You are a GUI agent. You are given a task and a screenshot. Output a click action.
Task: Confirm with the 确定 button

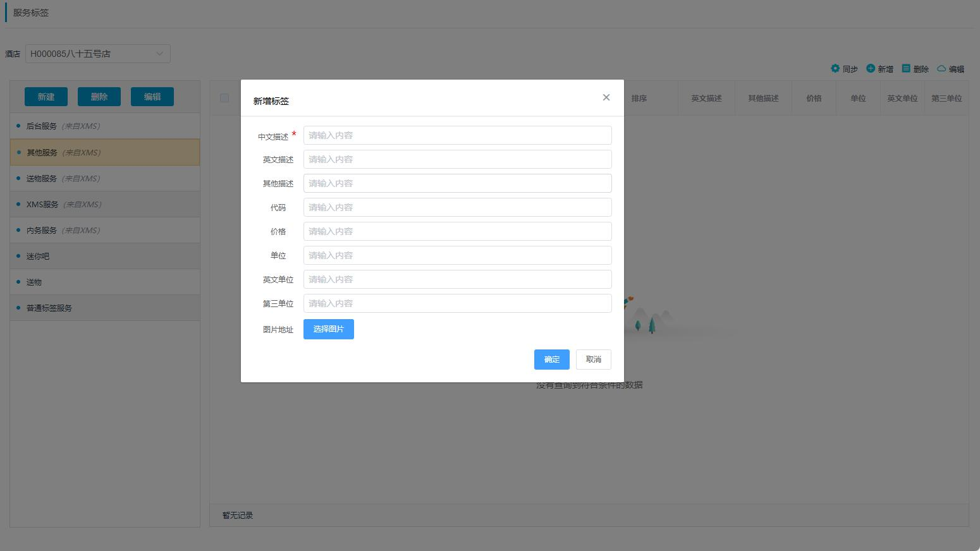pyautogui.click(x=551, y=360)
